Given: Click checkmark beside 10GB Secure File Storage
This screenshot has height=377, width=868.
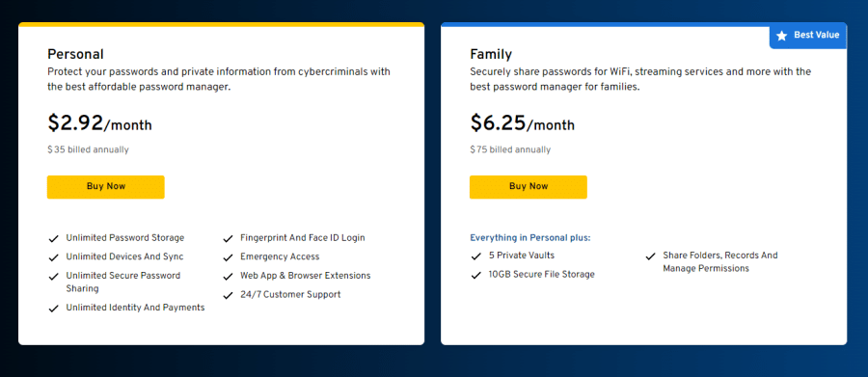Looking at the screenshot, I should point(476,276).
